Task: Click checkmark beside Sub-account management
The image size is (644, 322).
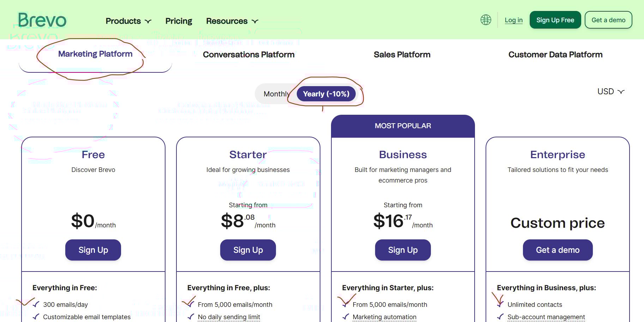Action: [x=500, y=317]
